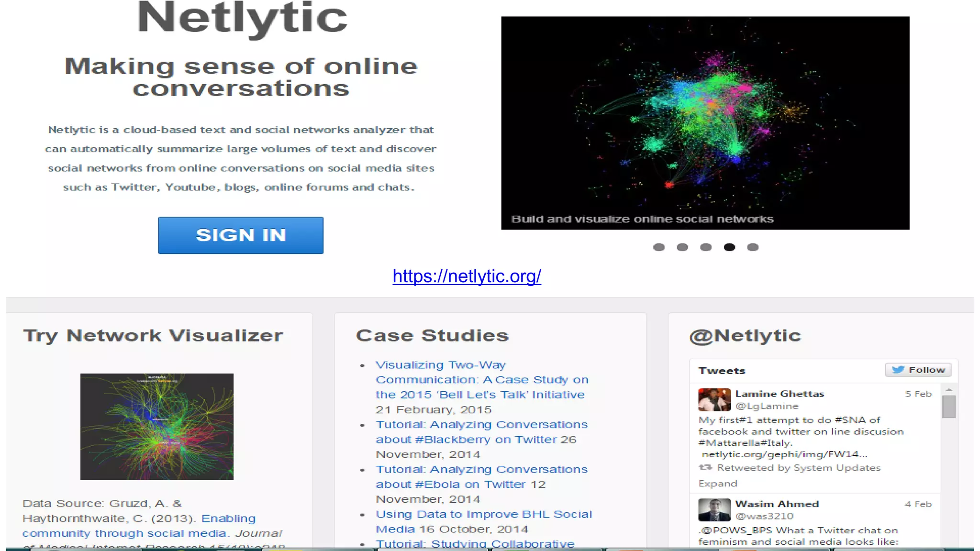Click Wasim Ahmed profile avatar

714,510
